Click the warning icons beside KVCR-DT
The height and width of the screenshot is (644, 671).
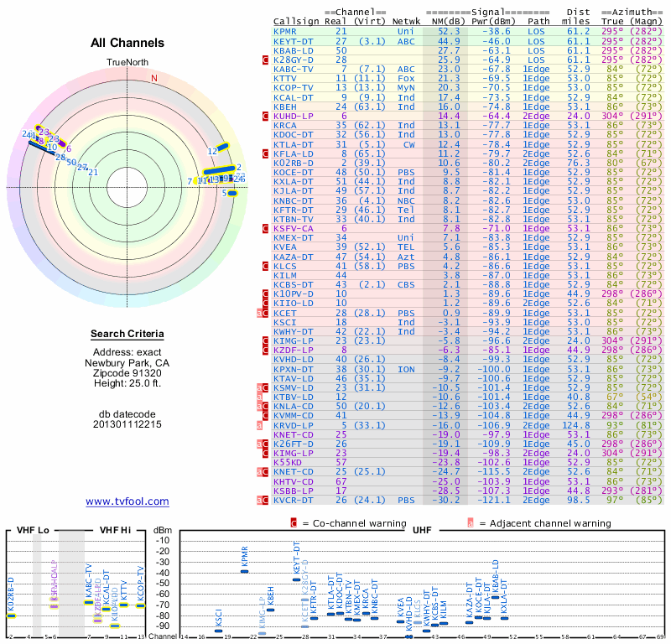pyautogui.click(x=263, y=500)
